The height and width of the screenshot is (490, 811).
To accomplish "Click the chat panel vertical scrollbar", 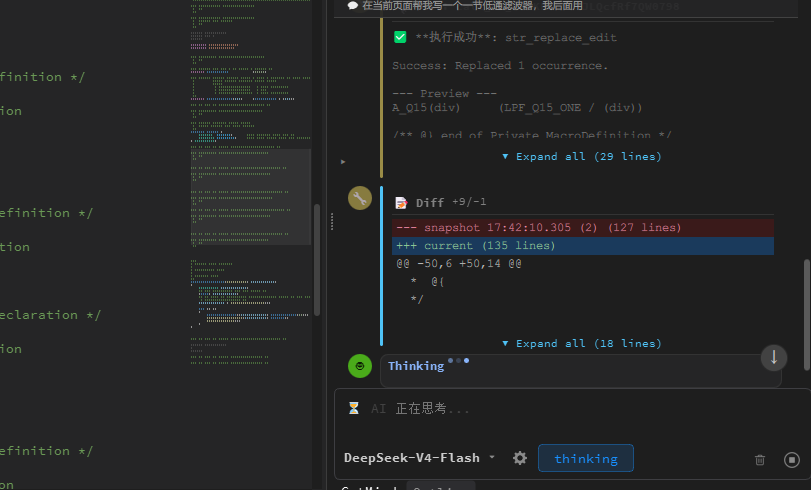I will coord(807,315).
